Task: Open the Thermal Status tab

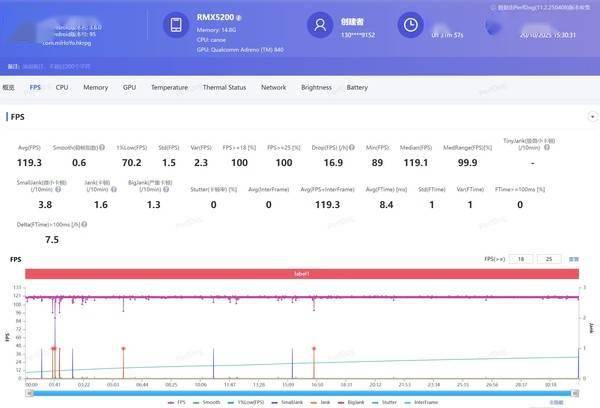Action: [224, 88]
